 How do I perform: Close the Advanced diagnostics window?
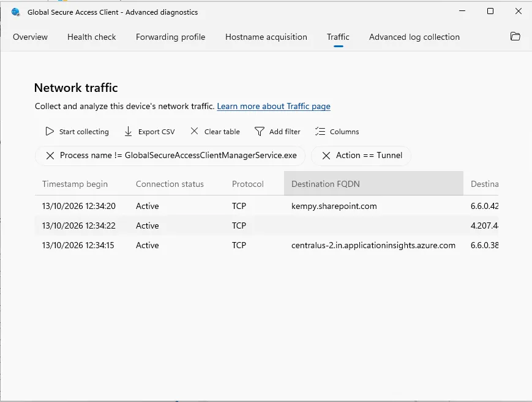coord(518,11)
